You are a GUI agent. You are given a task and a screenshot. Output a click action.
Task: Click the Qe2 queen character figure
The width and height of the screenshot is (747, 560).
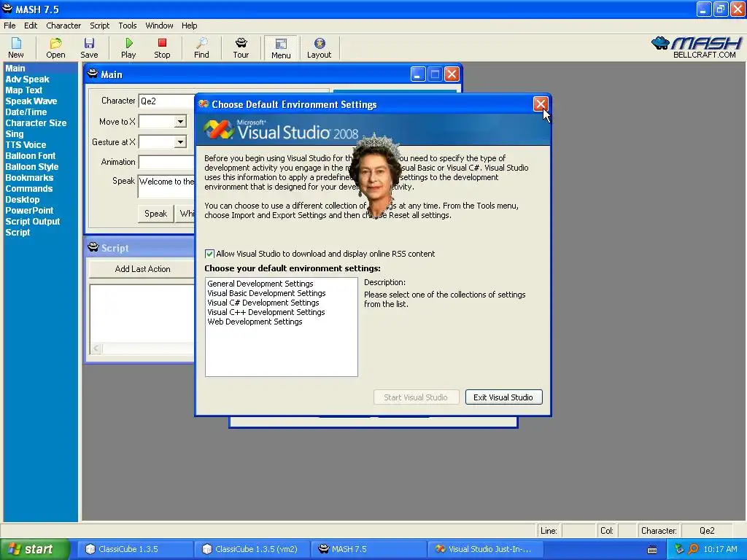click(376, 175)
